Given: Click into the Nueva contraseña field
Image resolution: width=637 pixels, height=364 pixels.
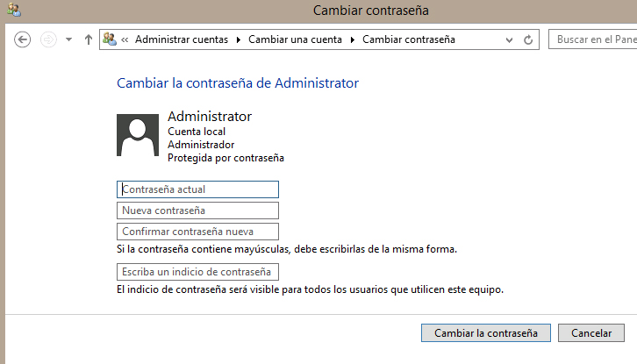Looking at the screenshot, I should pyautogui.click(x=197, y=211).
